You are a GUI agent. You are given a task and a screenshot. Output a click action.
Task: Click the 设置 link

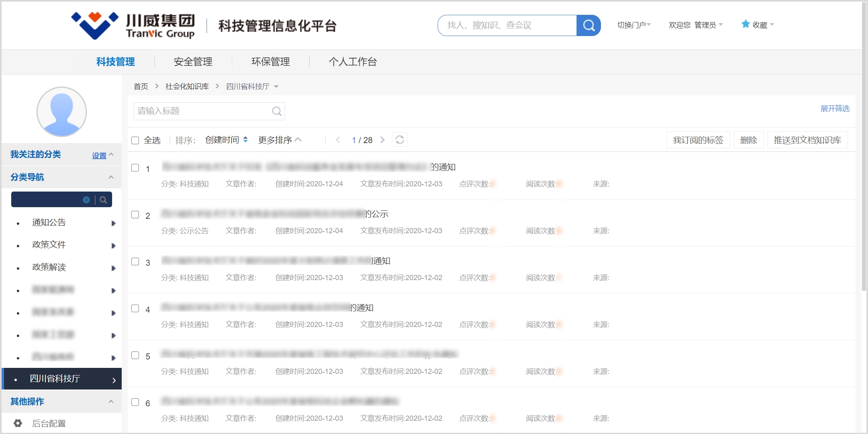pyautogui.click(x=99, y=155)
